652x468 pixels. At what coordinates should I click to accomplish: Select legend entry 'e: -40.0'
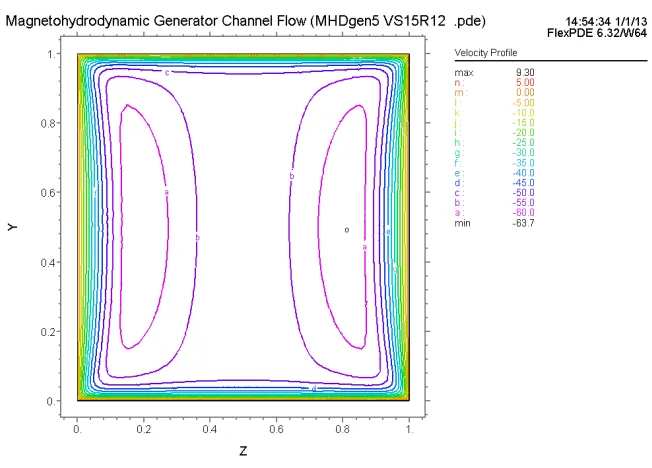(494, 173)
